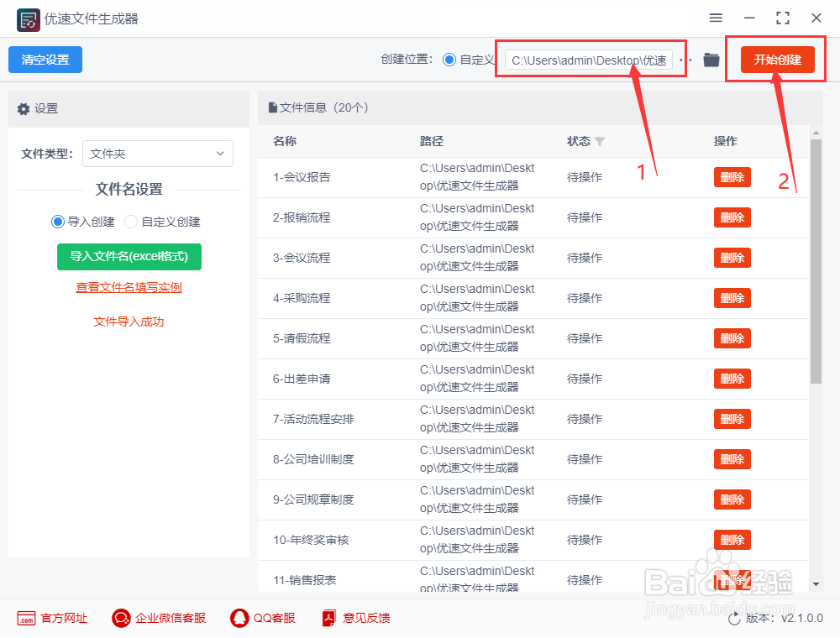Open 企业微信客服 chat icon
The height and width of the screenshot is (638, 840).
(120, 617)
